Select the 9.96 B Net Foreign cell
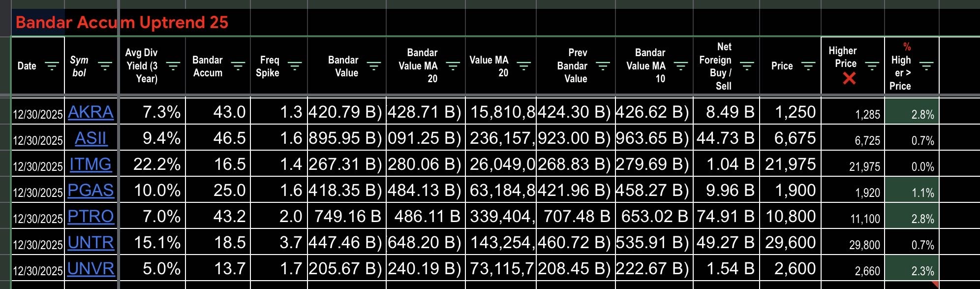 726,190
